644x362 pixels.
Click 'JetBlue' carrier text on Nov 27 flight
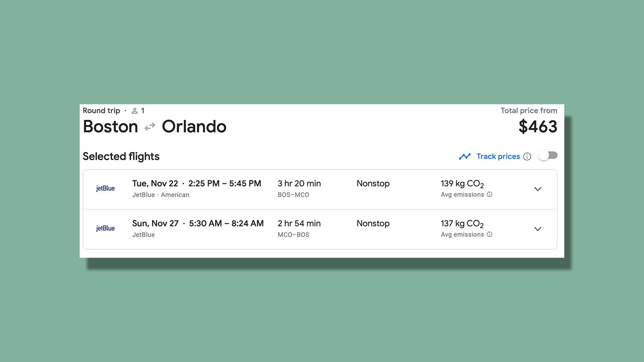coord(144,234)
